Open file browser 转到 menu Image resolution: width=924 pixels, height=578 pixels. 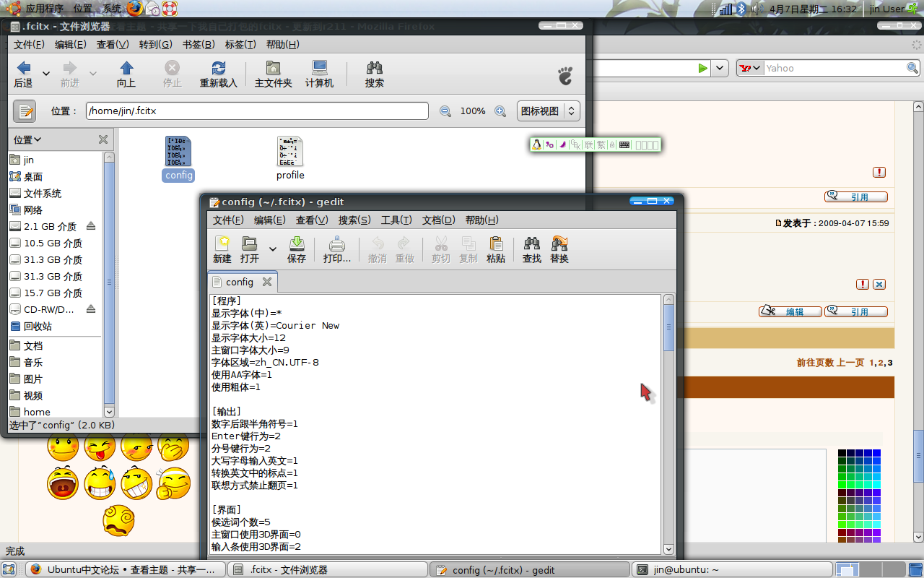[156, 44]
